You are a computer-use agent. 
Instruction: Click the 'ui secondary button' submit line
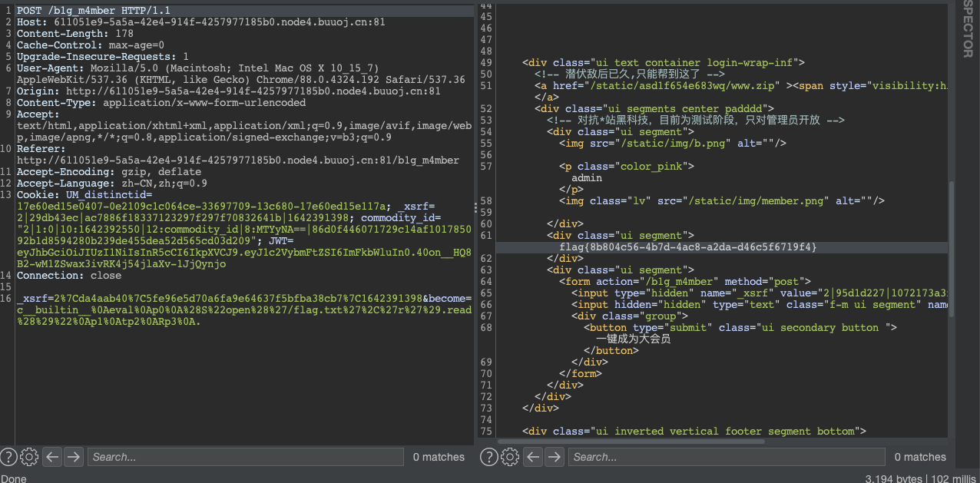tap(740, 328)
